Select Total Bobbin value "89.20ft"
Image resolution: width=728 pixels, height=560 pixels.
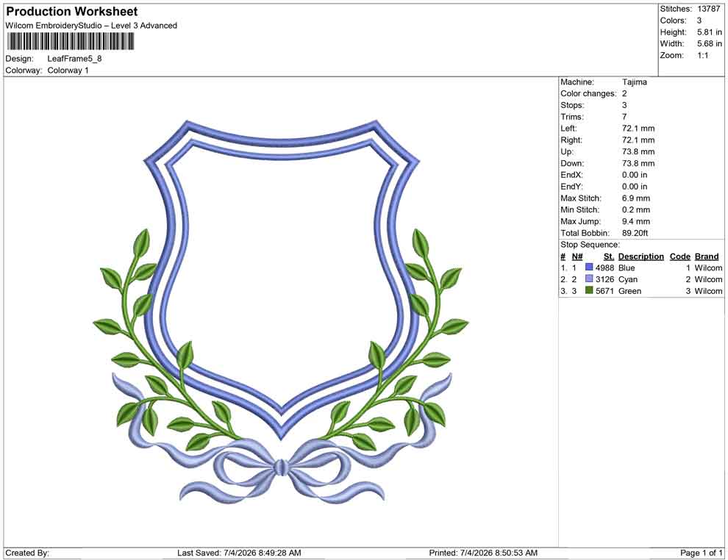pos(635,233)
